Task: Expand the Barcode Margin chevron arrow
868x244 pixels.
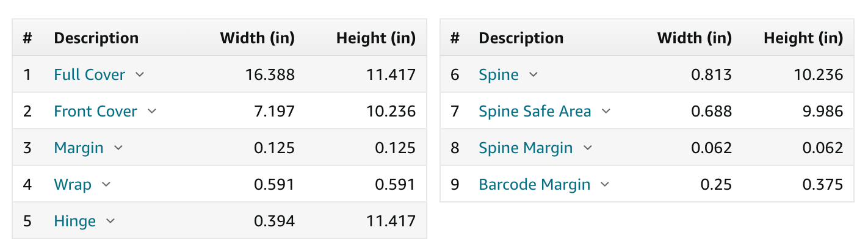Action: [x=606, y=184]
